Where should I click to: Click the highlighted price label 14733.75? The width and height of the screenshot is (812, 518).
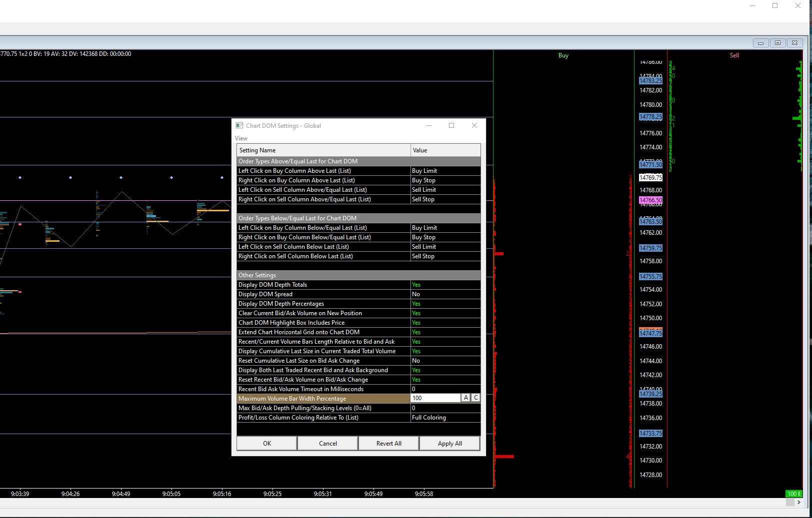click(x=650, y=433)
